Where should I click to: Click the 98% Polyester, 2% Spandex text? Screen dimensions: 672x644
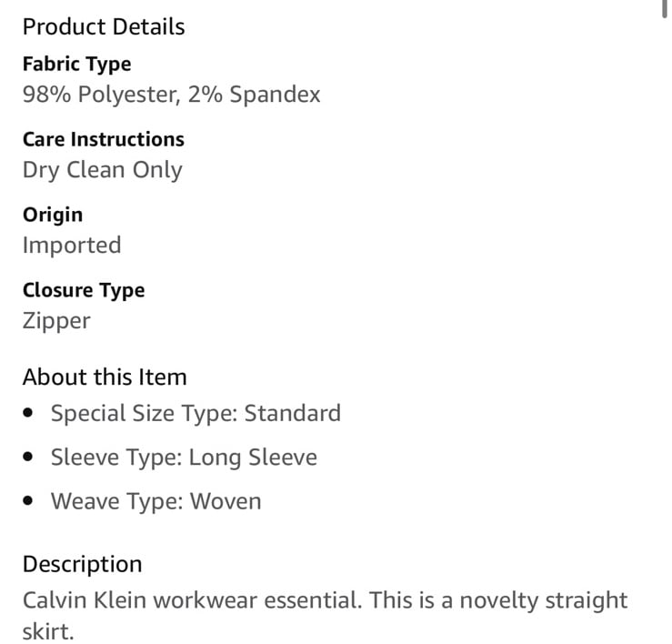pos(172,95)
